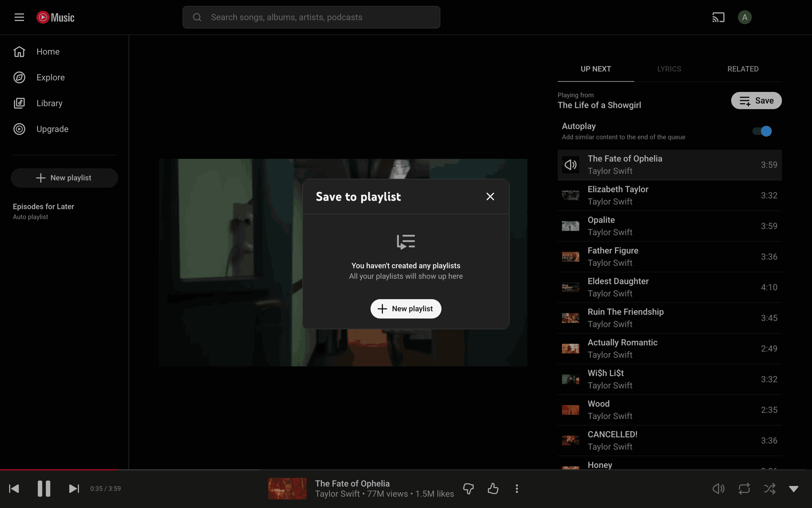Select CANCELLED! in the queue

click(x=669, y=441)
